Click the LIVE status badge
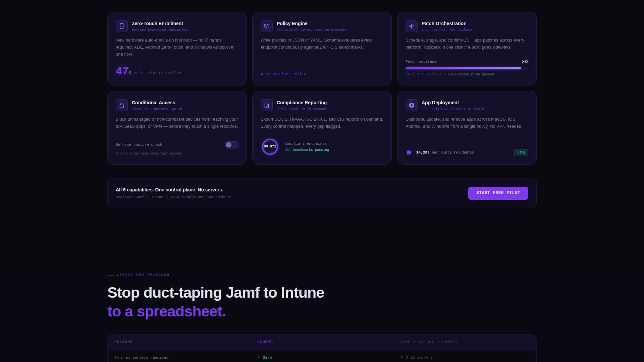The width and height of the screenshot is (644, 362). 521,153
